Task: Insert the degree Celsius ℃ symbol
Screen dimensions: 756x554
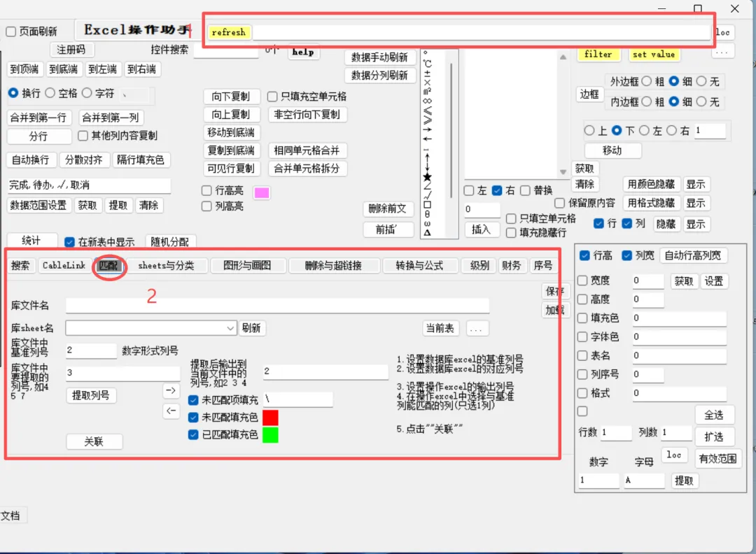Action: point(427,64)
